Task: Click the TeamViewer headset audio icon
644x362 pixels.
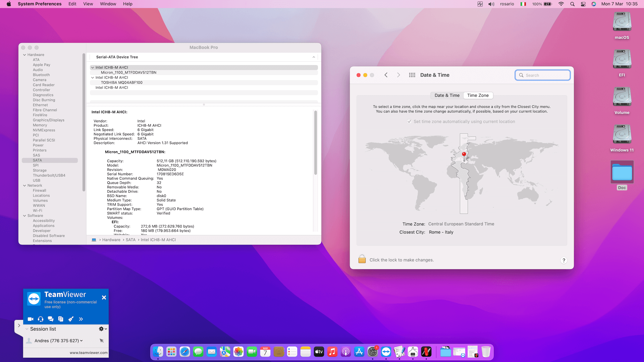Action: click(x=41, y=319)
